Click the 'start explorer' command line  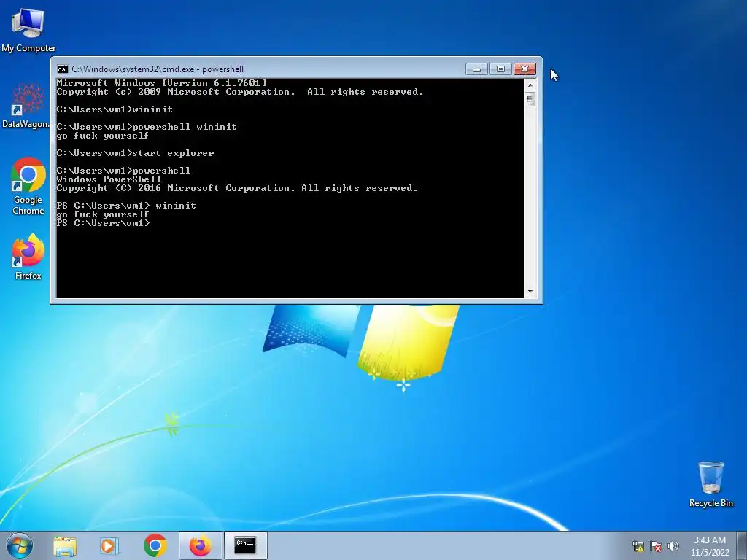(135, 153)
